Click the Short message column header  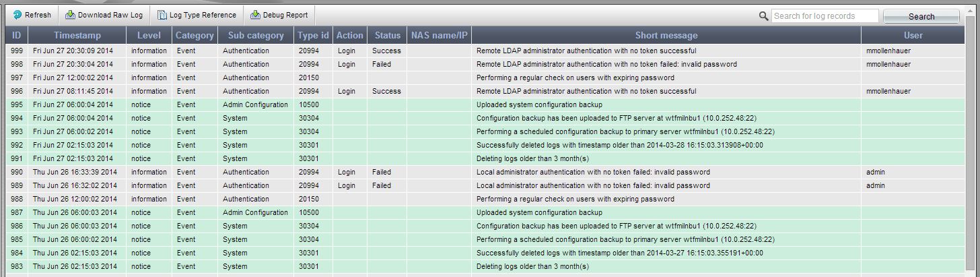click(666, 35)
